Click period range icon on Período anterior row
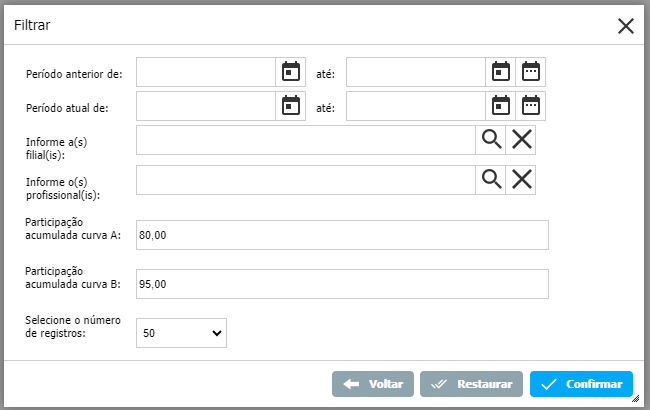650x410 pixels. pos(530,72)
